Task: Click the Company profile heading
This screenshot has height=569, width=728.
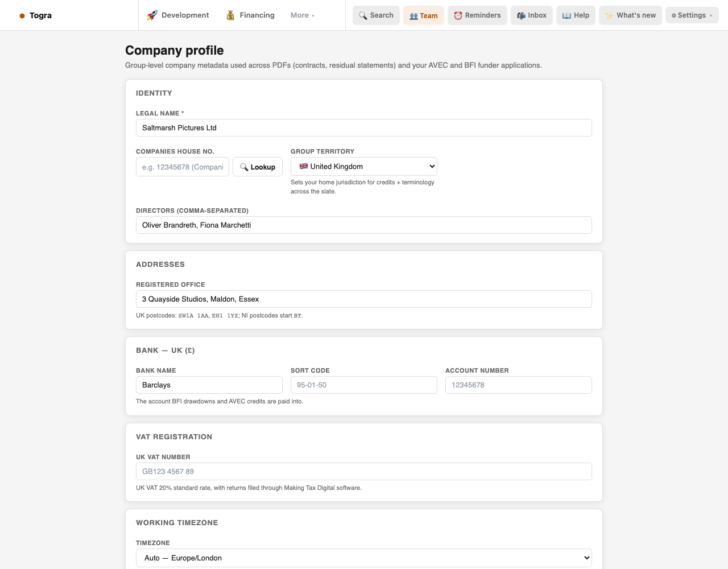Action: [x=175, y=50]
